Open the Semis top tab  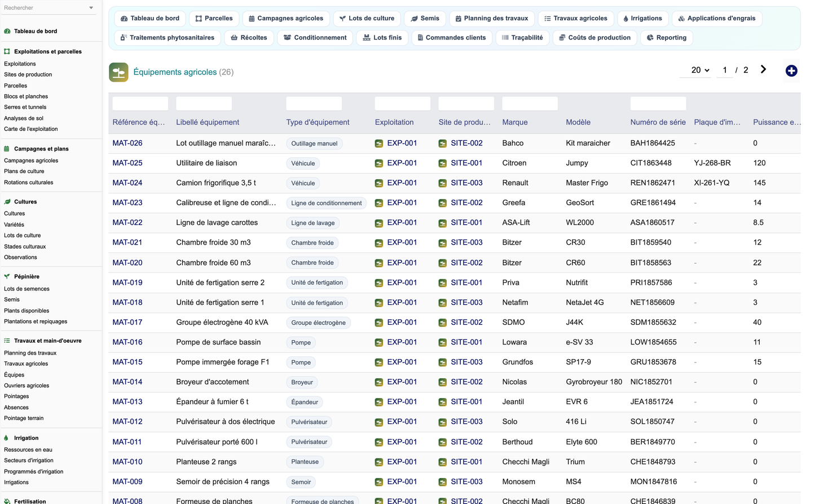[425, 19]
